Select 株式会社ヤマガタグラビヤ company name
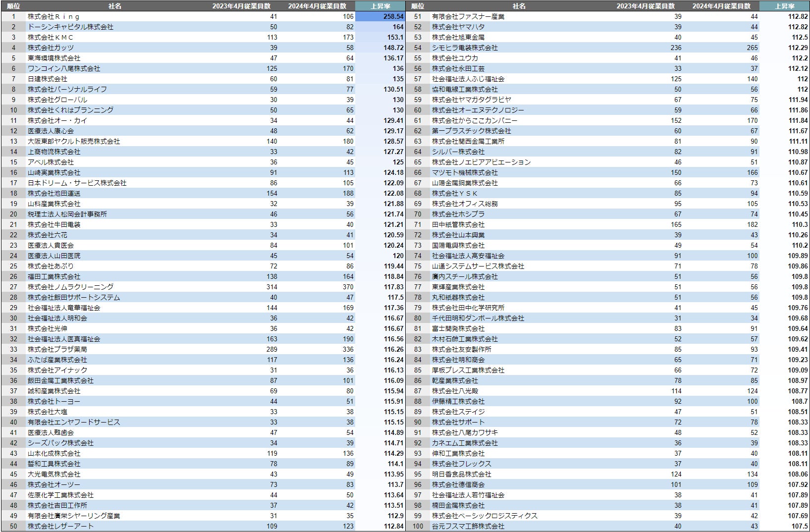This screenshot has height=532, width=810. (472, 100)
